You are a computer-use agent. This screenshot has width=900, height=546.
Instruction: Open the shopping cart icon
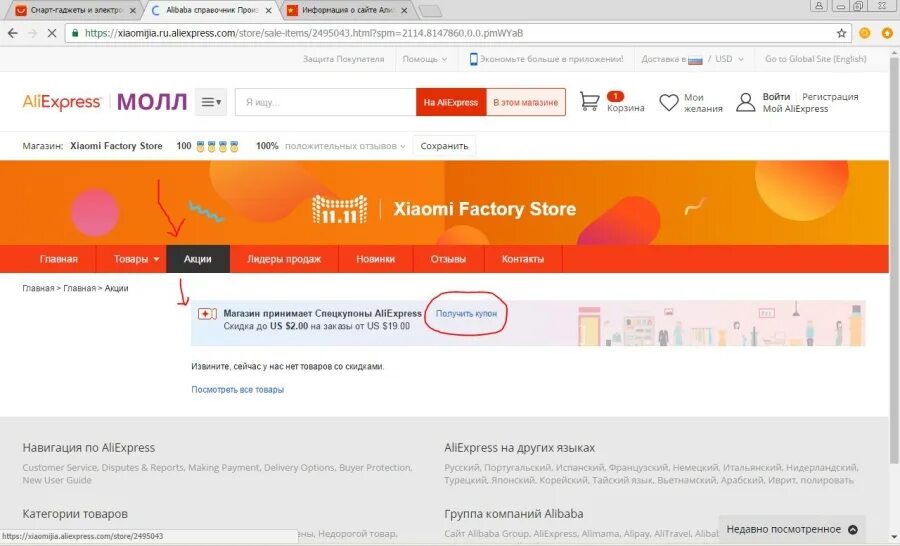click(x=589, y=102)
